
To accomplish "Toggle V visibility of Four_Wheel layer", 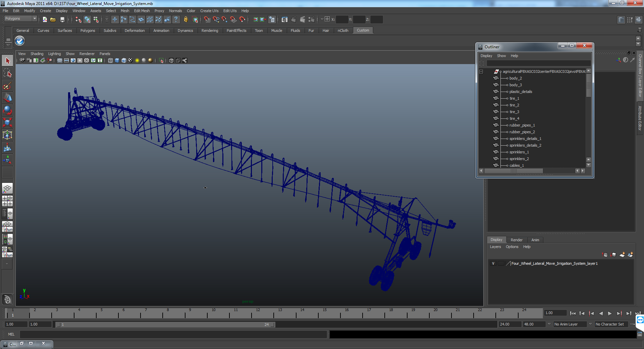I will [x=493, y=263].
